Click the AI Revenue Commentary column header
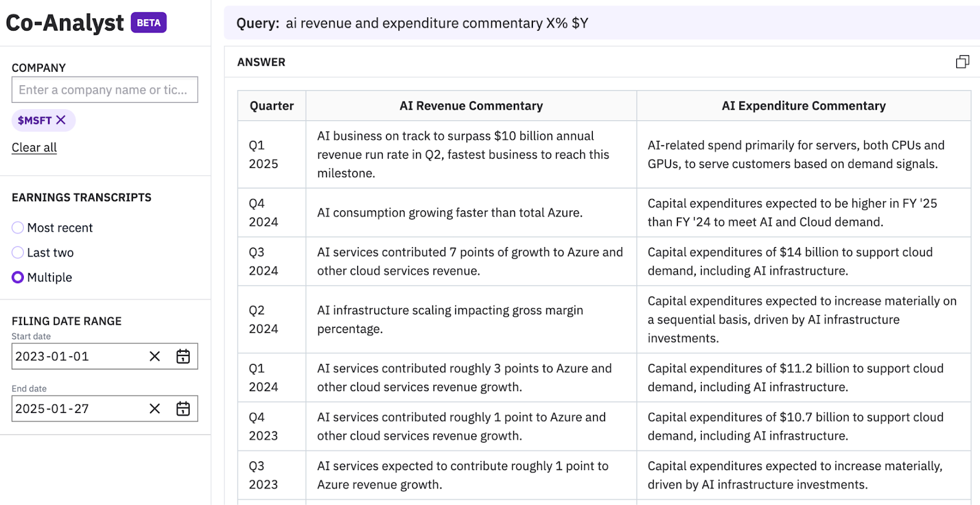Screen dimensions: 980x505 coord(471,106)
